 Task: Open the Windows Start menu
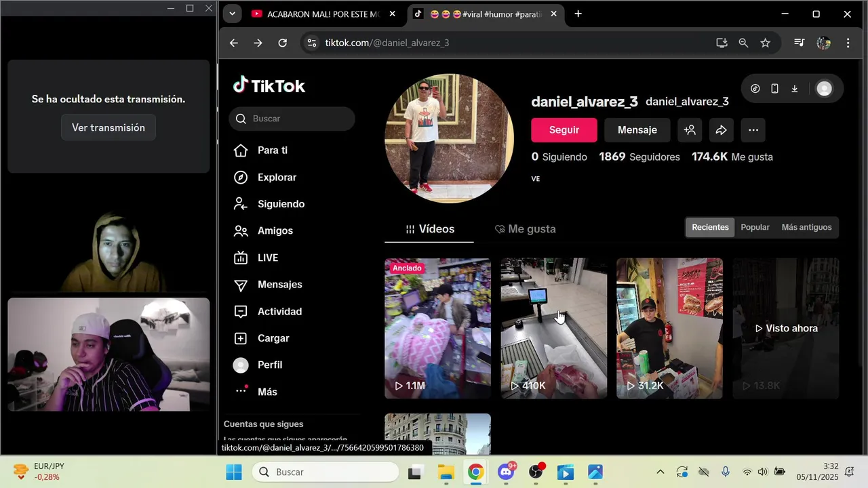point(233,472)
